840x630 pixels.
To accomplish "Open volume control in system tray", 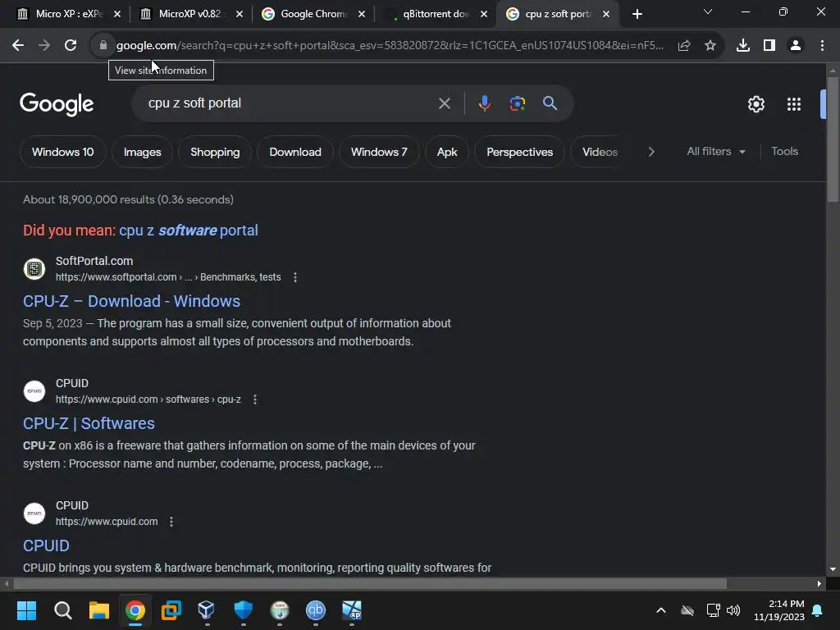I will 733,610.
